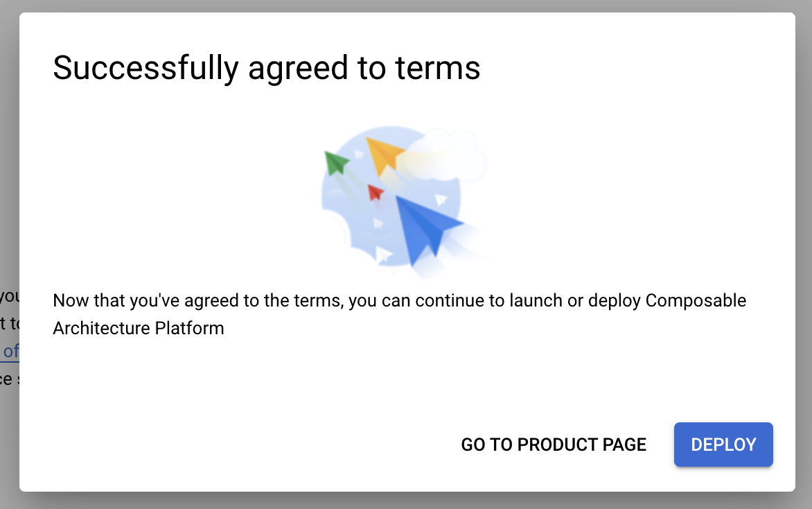Click the "Architecture Platform" text line

(x=139, y=328)
